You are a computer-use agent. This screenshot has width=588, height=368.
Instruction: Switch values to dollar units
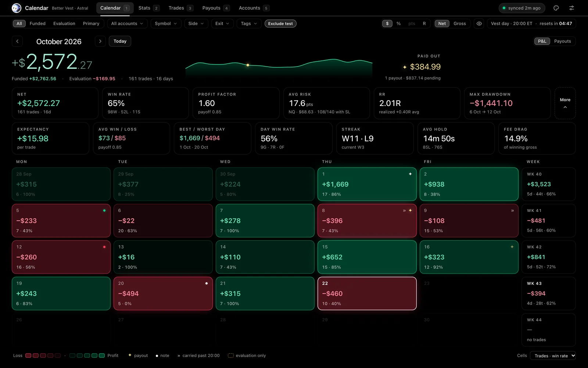[x=387, y=24]
